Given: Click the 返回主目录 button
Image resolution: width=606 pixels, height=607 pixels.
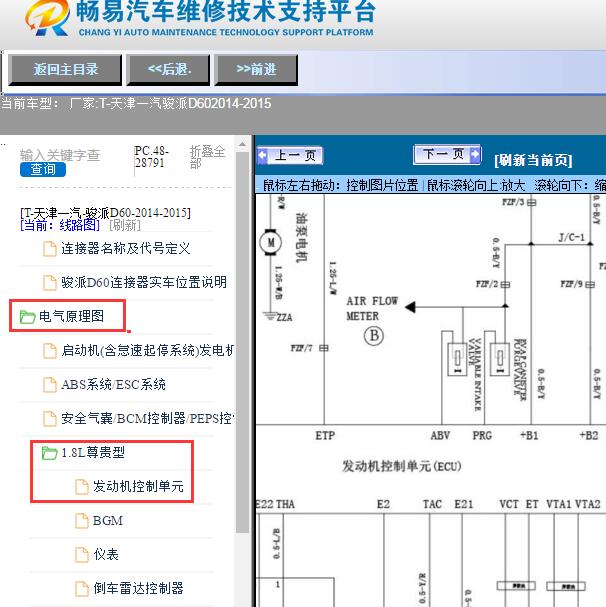Looking at the screenshot, I should point(65,70).
